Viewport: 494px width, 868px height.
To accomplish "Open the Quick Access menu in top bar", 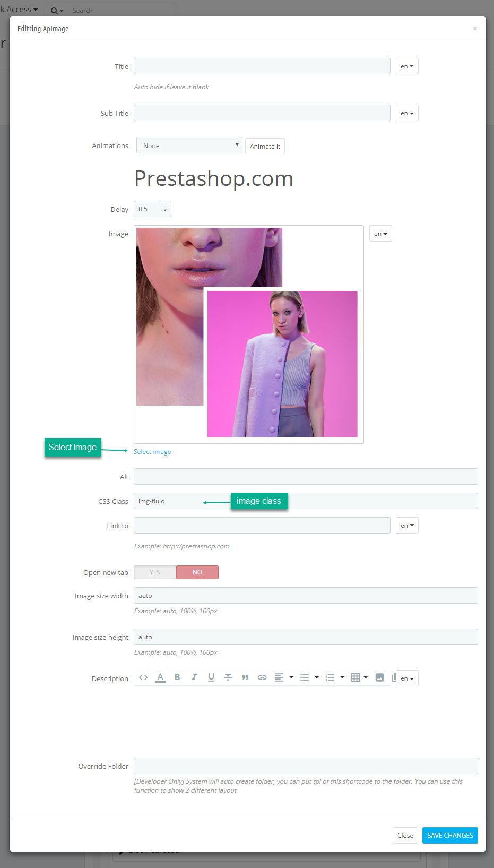I will (x=19, y=10).
